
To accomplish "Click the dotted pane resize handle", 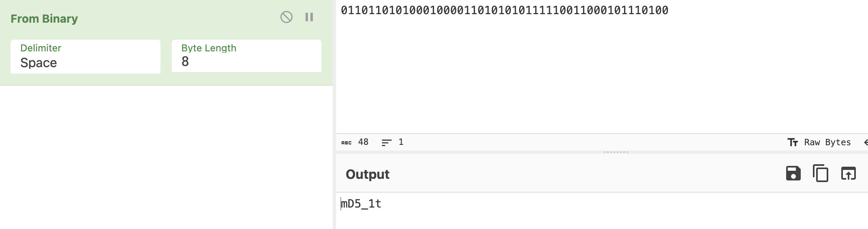I will (x=616, y=152).
